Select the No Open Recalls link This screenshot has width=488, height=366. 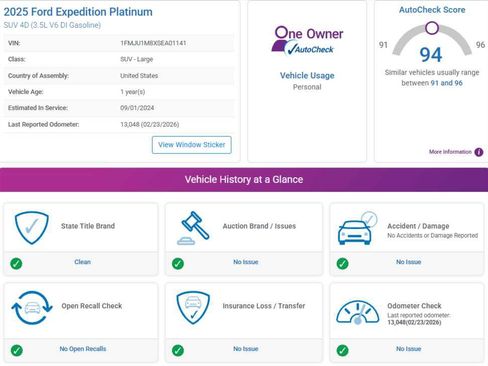coord(83,349)
